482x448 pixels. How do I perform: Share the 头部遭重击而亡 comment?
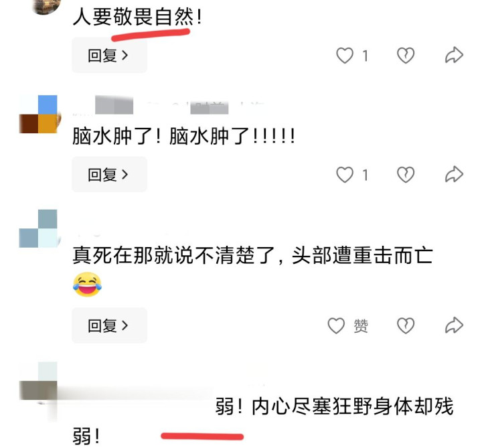[454, 325]
